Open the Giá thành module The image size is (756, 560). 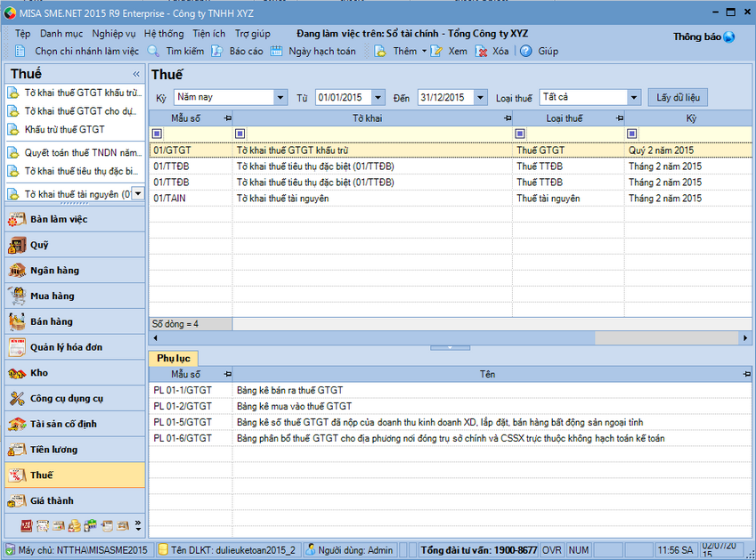[75, 500]
